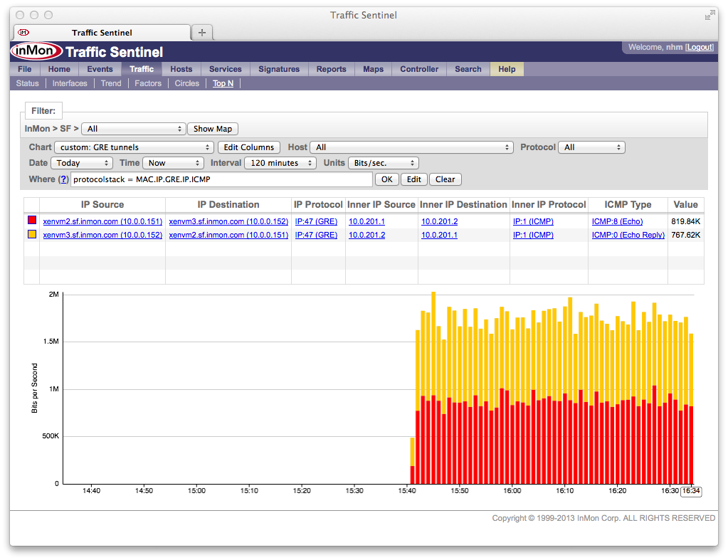728x560 pixels.
Task: Open the Maps tab
Action: 374,69
